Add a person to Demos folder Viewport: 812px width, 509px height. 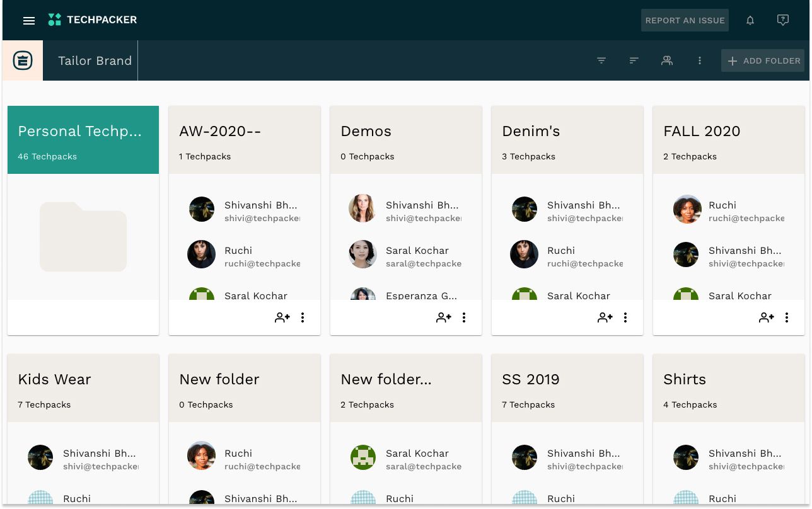click(x=444, y=317)
